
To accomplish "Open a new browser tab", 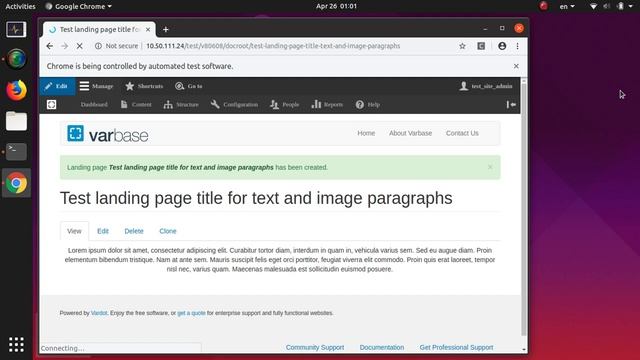I will [x=166, y=29].
